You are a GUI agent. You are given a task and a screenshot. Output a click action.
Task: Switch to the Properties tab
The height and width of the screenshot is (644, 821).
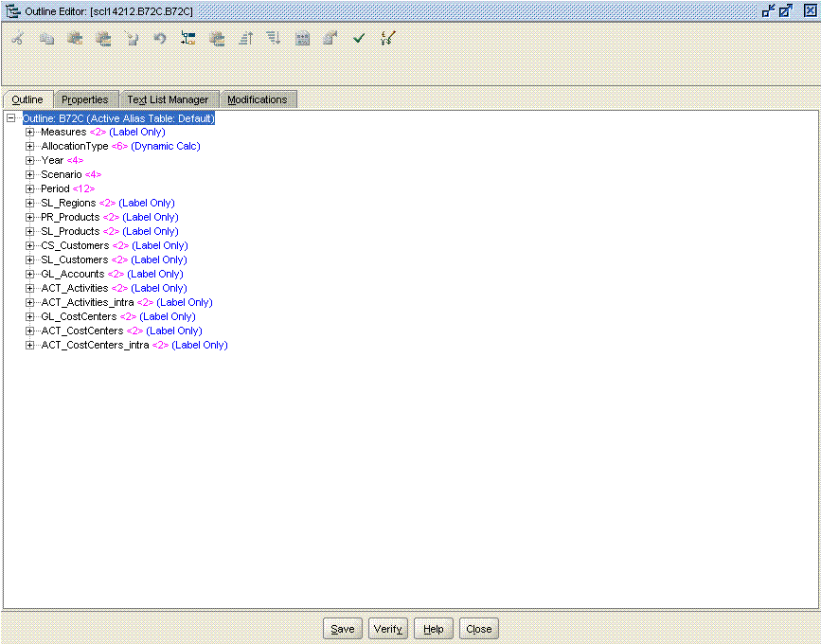pyautogui.click(x=85, y=98)
